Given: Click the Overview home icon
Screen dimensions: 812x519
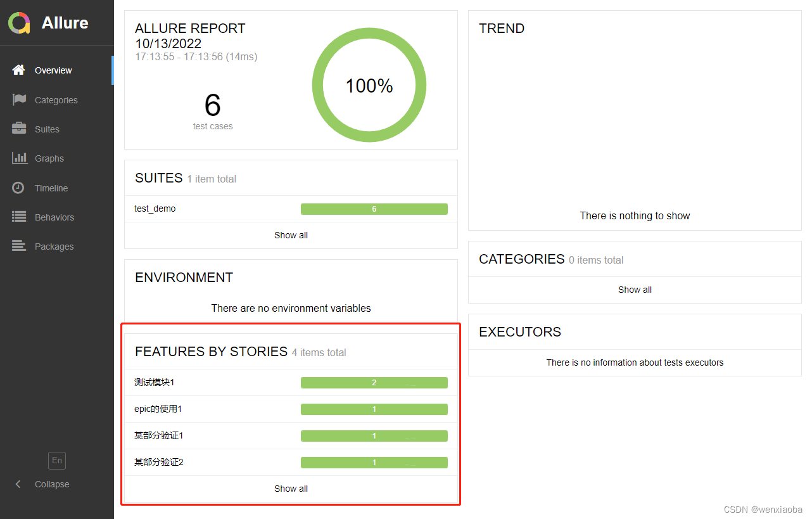Looking at the screenshot, I should pyautogui.click(x=19, y=70).
